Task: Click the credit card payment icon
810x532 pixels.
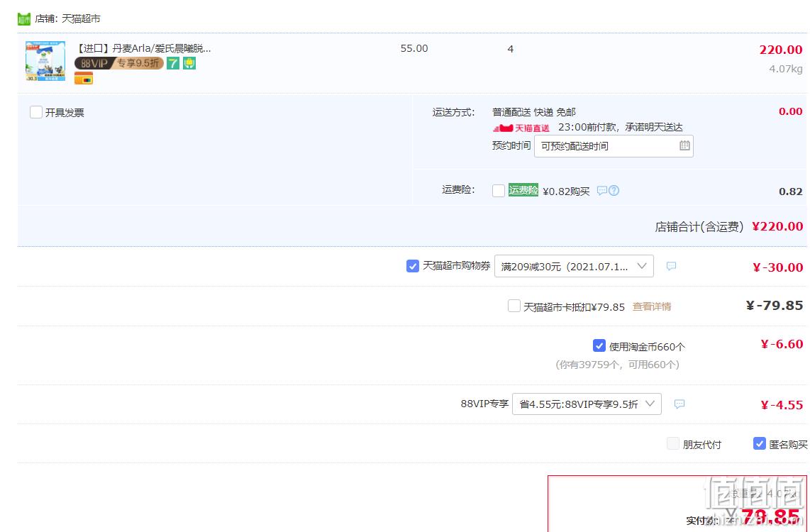Action: coord(84,79)
